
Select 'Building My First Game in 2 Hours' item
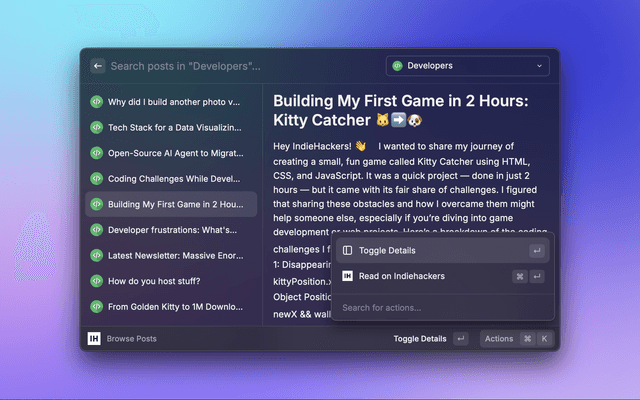pos(173,204)
